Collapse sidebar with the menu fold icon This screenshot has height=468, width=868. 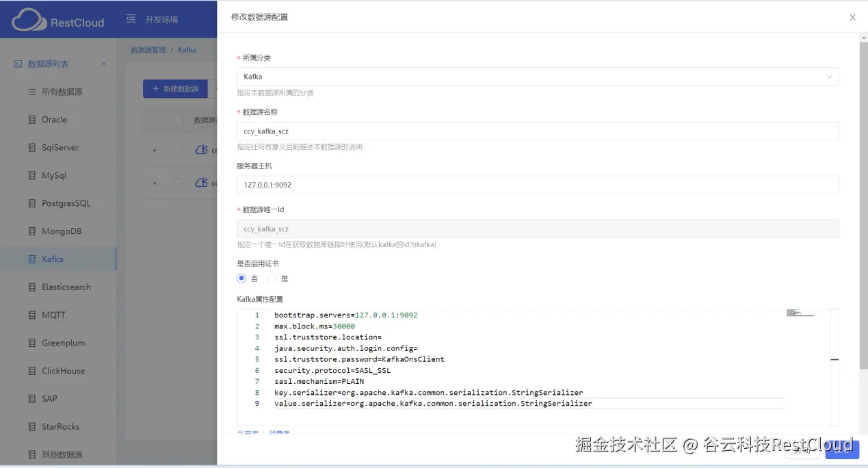(x=131, y=19)
